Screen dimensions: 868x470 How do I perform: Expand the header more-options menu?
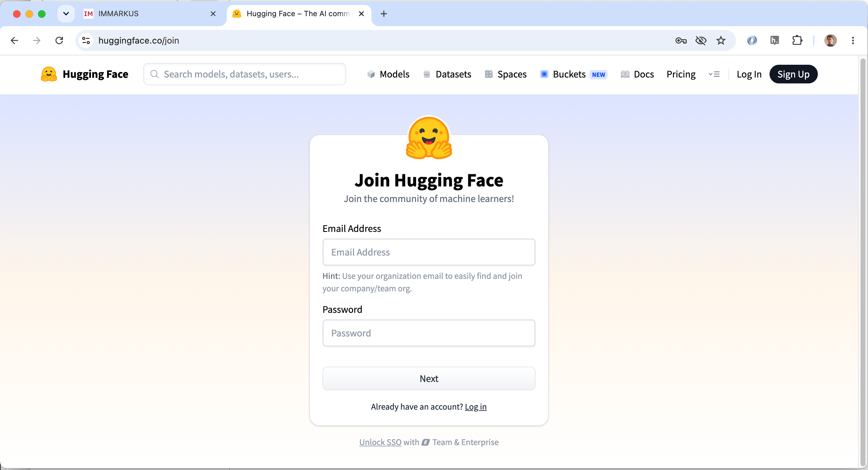tap(714, 74)
